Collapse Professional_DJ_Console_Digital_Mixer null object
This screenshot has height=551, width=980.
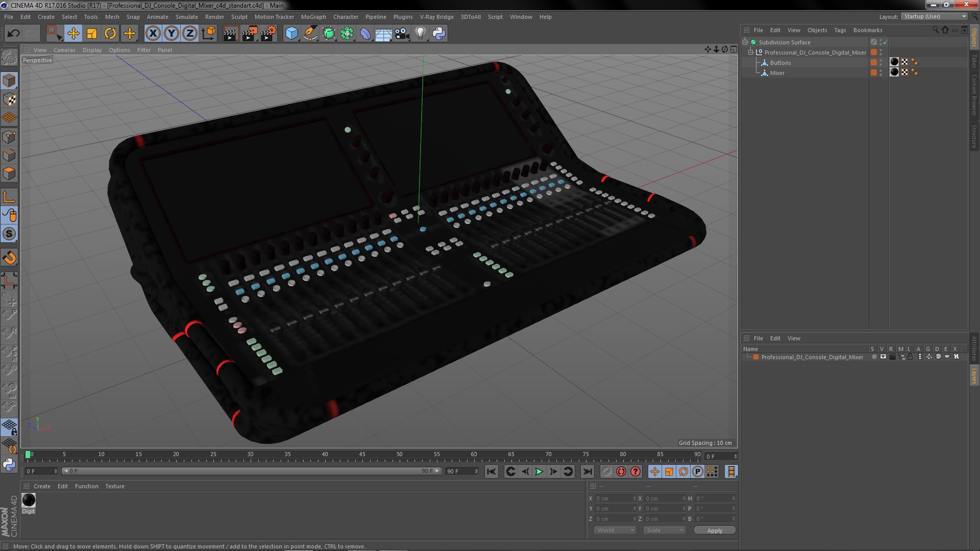(751, 52)
